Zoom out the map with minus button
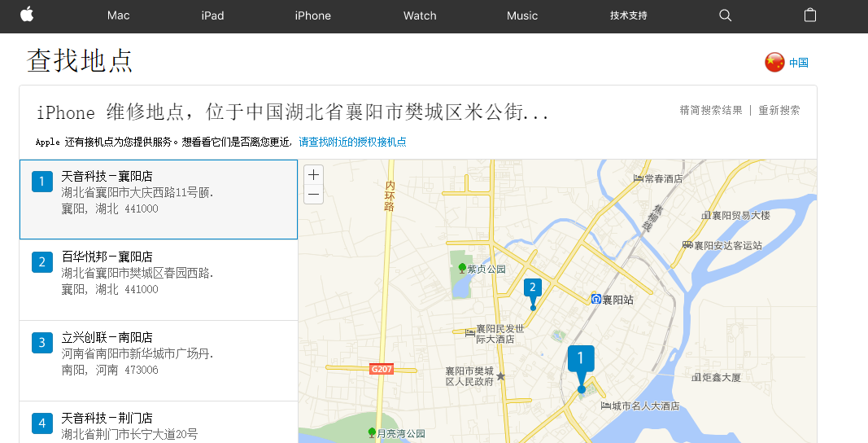The image size is (868, 443). pyautogui.click(x=313, y=194)
